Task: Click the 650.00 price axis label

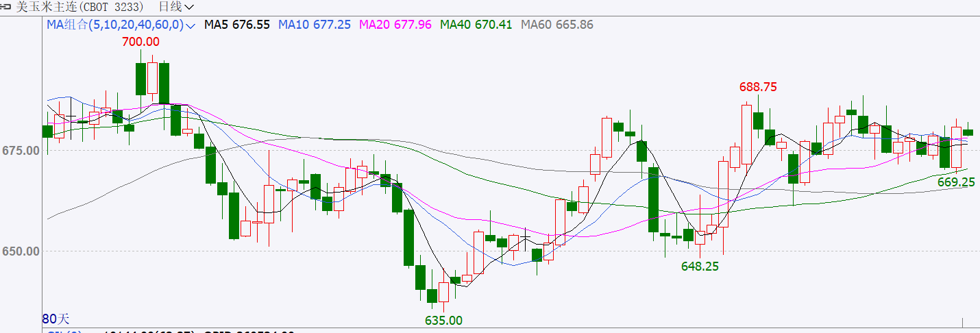Action: click(x=19, y=251)
